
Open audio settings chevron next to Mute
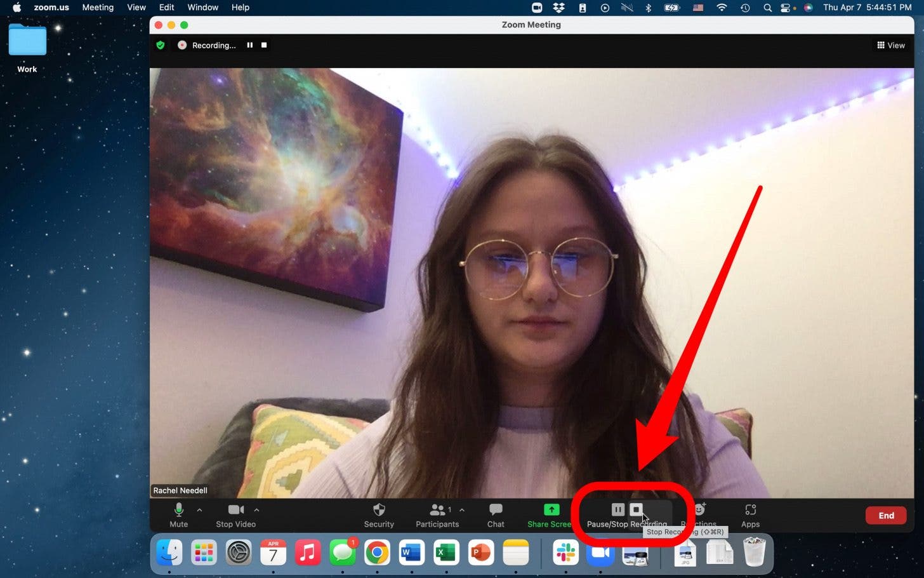199,510
